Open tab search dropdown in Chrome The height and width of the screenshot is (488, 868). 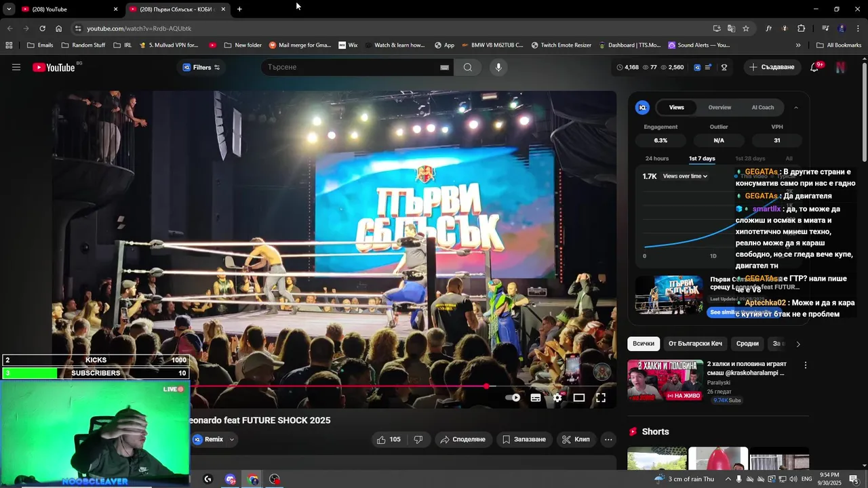coord(9,9)
